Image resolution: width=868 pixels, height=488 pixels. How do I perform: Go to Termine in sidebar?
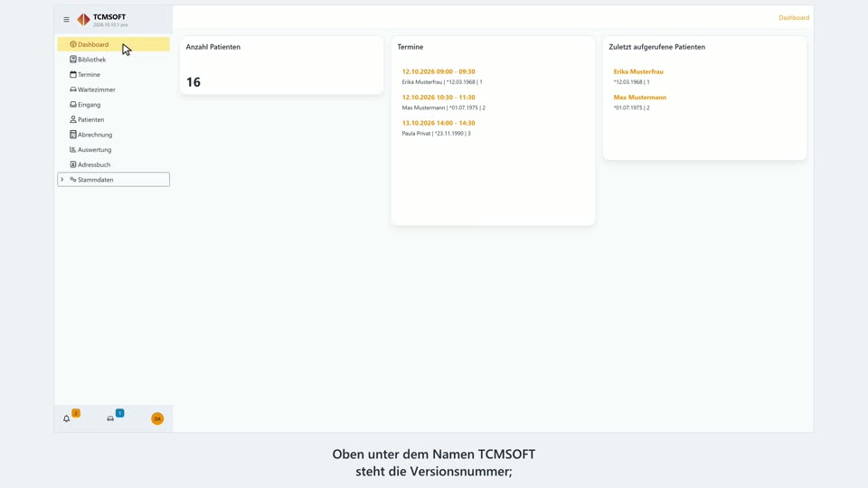click(90, 74)
